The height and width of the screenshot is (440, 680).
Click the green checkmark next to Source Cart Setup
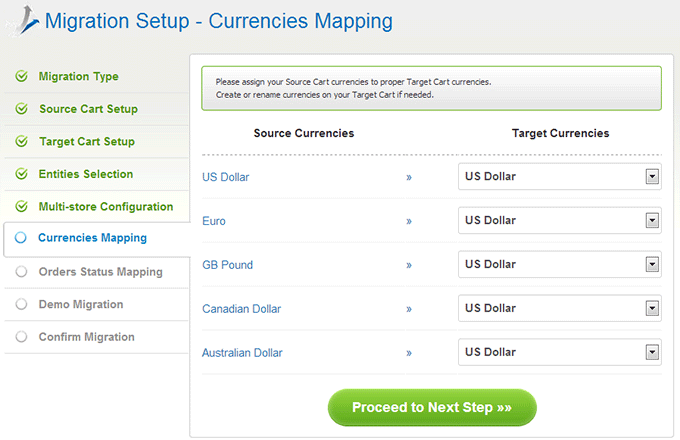[x=21, y=109]
